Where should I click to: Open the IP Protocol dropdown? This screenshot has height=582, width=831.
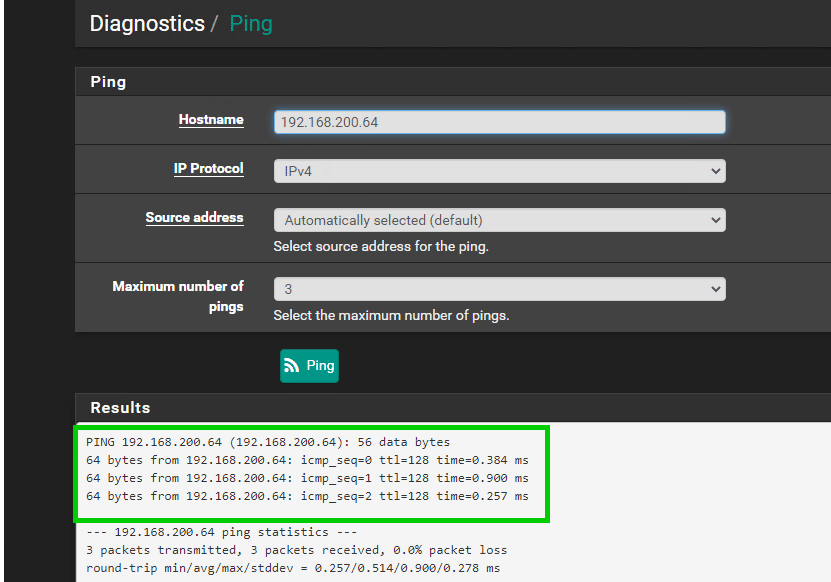pos(499,171)
